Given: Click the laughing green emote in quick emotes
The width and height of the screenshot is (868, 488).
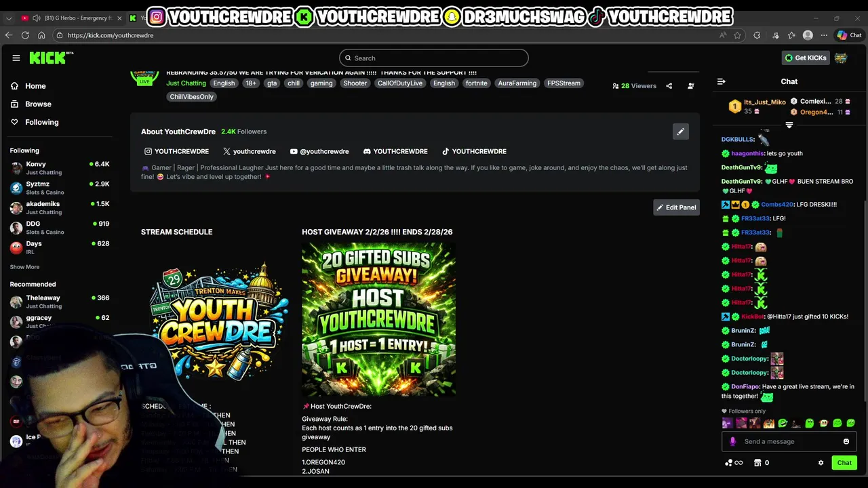Looking at the screenshot, I should point(783,424).
